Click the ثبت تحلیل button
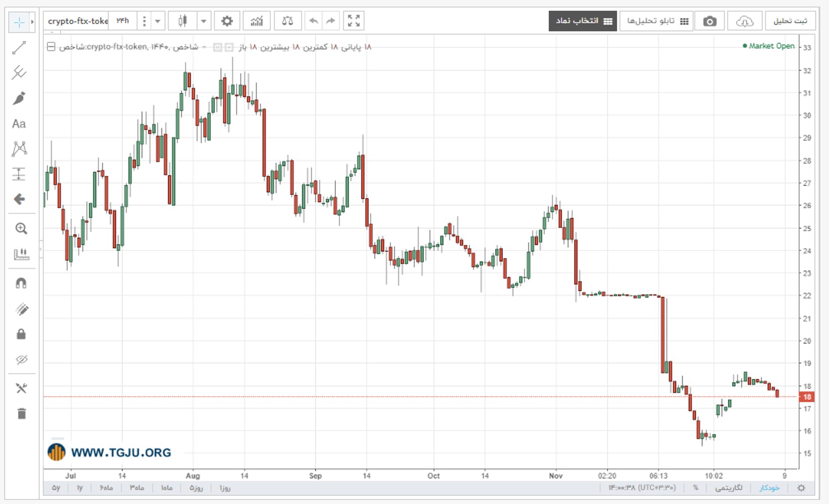Image resolution: width=829 pixels, height=504 pixels. pos(790,21)
